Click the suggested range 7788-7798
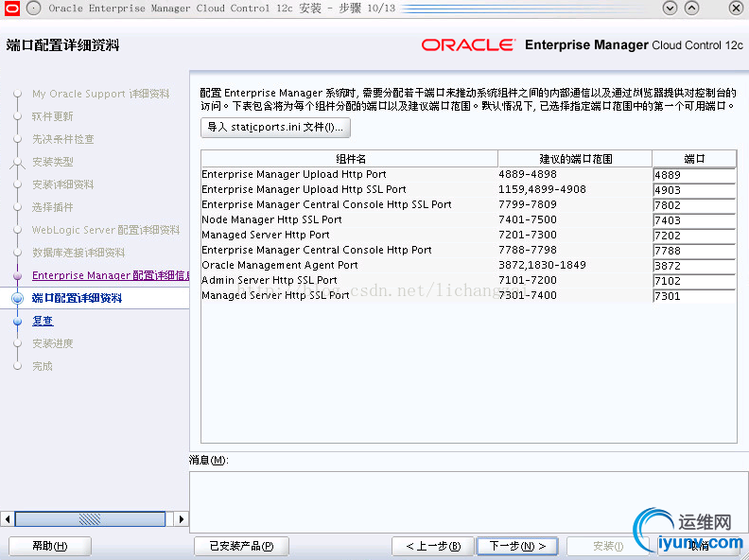 (528, 250)
